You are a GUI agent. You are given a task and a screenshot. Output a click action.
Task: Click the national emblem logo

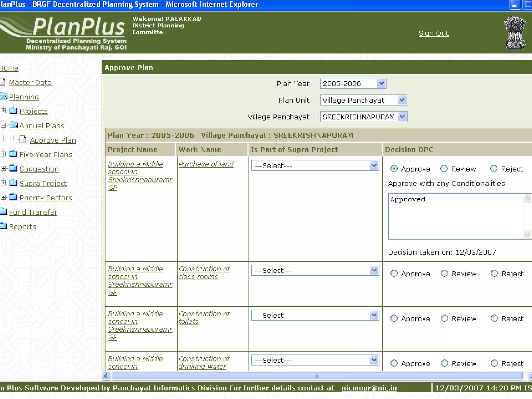[515, 33]
